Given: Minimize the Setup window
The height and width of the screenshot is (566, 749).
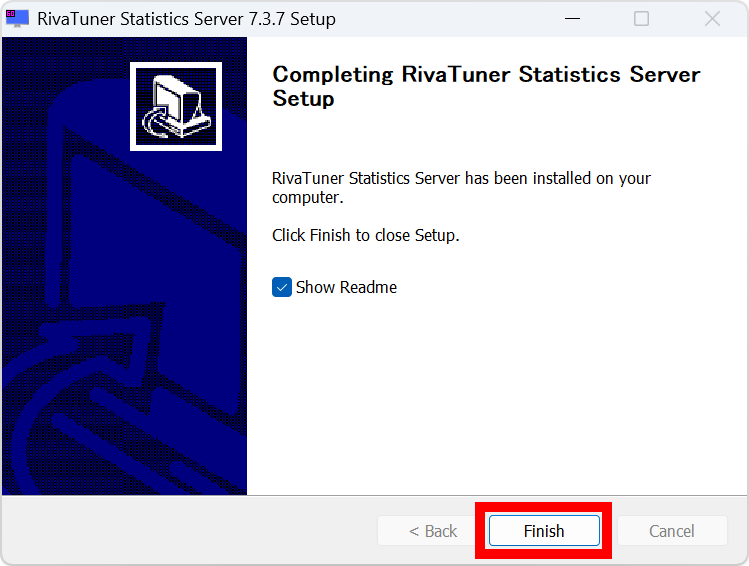Looking at the screenshot, I should pyautogui.click(x=572, y=19).
